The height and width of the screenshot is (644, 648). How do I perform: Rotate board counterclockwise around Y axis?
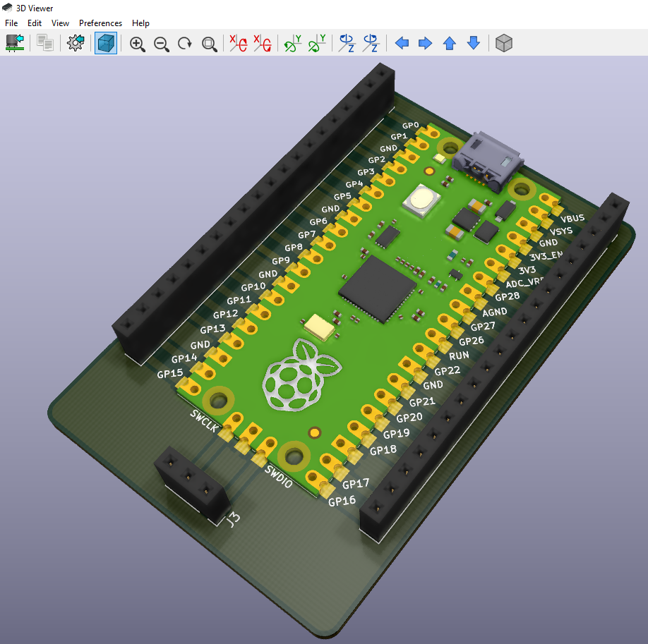(x=316, y=43)
